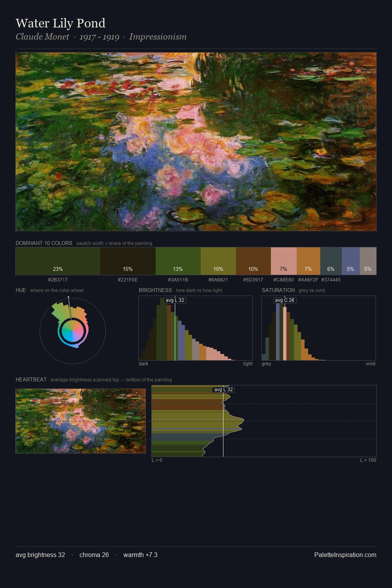
Task: Click hex code #374445 label
Action: (x=331, y=280)
